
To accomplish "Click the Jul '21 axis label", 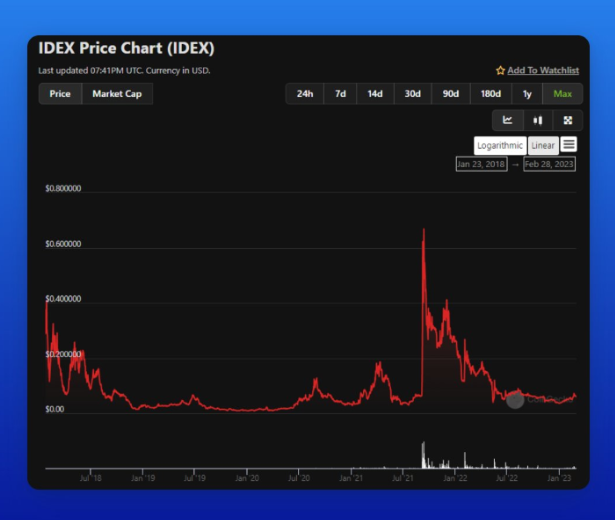I will pyautogui.click(x=403, y=478).
